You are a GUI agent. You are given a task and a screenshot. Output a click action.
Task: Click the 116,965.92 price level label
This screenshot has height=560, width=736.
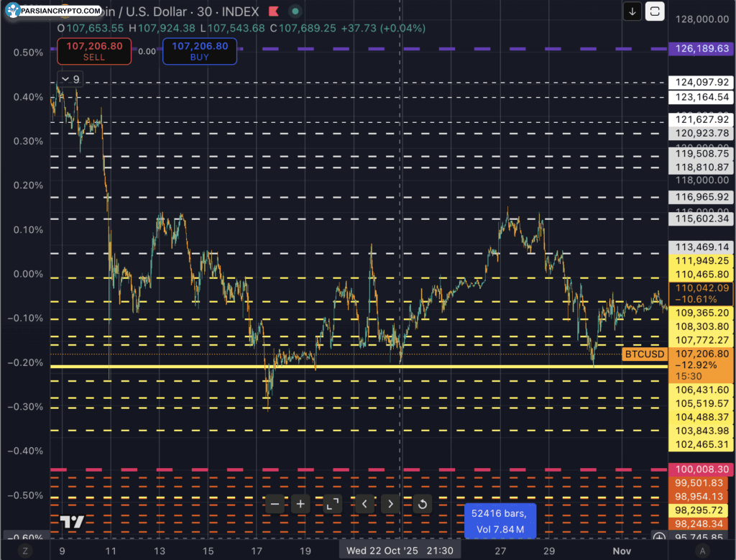point(701,197)
